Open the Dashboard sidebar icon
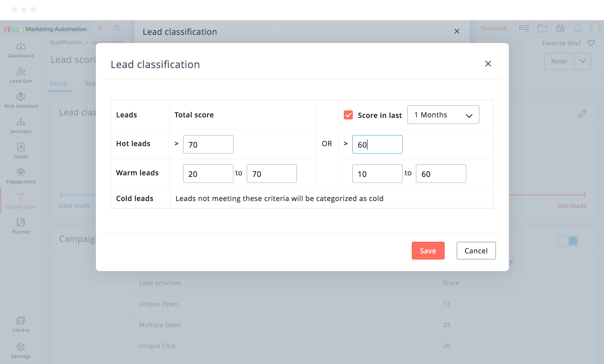This screenshot has width=604, height=364. tap(21, 51)
